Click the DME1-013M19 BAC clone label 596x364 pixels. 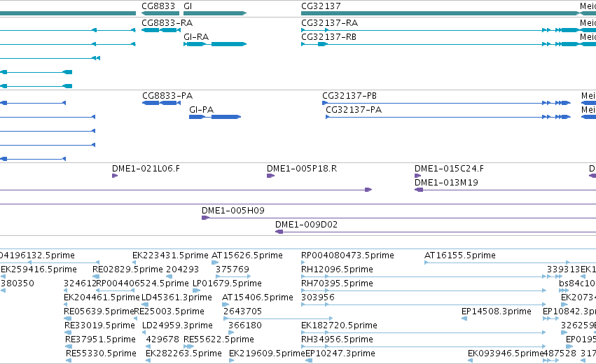tap(446, 183)
